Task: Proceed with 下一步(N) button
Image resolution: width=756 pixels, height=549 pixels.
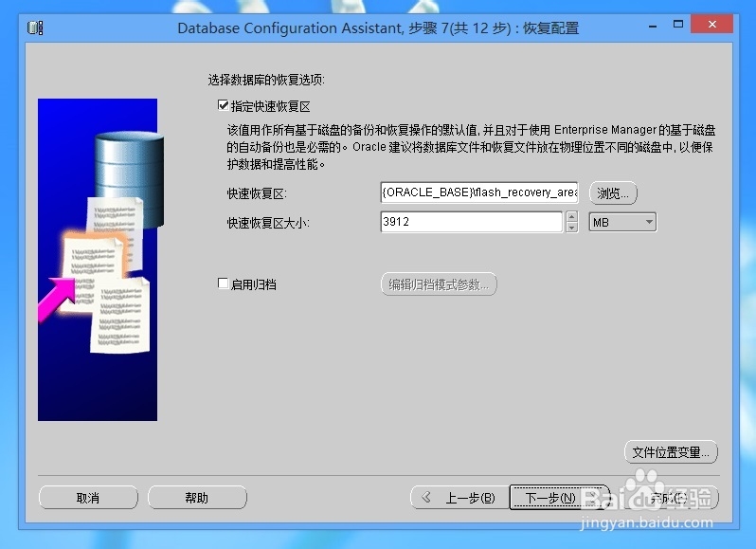Action: (559, 498)
